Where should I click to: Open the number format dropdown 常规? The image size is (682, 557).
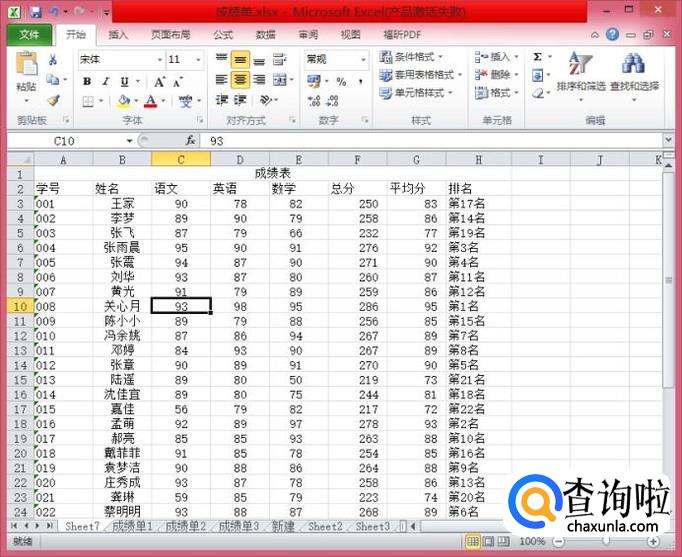coord(363,60)
